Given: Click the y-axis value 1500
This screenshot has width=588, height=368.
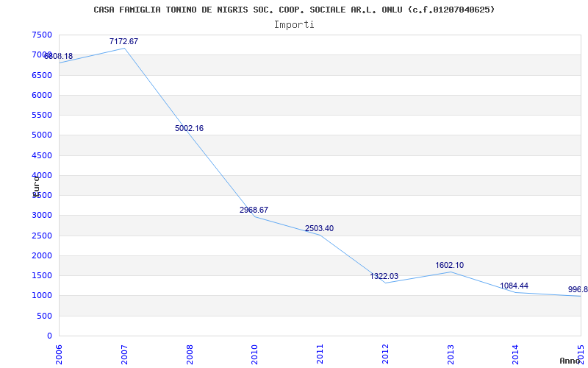Looking at the screenshot, I should pos(42,275).
